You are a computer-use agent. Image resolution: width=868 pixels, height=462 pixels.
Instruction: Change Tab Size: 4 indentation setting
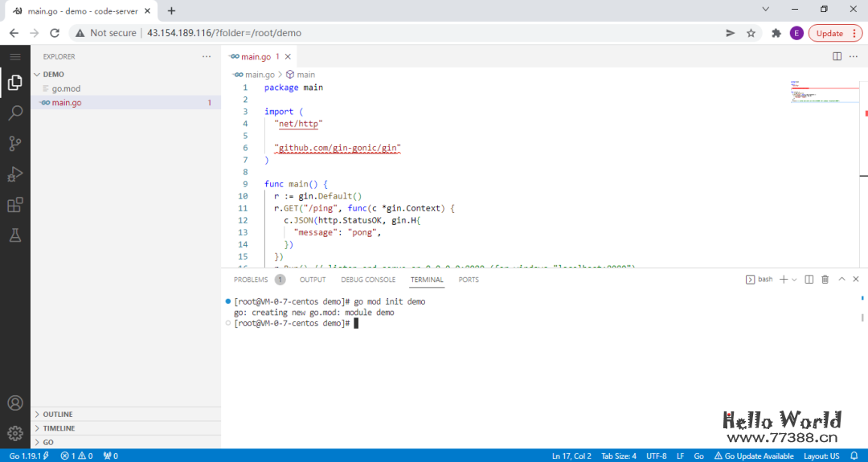619,456
